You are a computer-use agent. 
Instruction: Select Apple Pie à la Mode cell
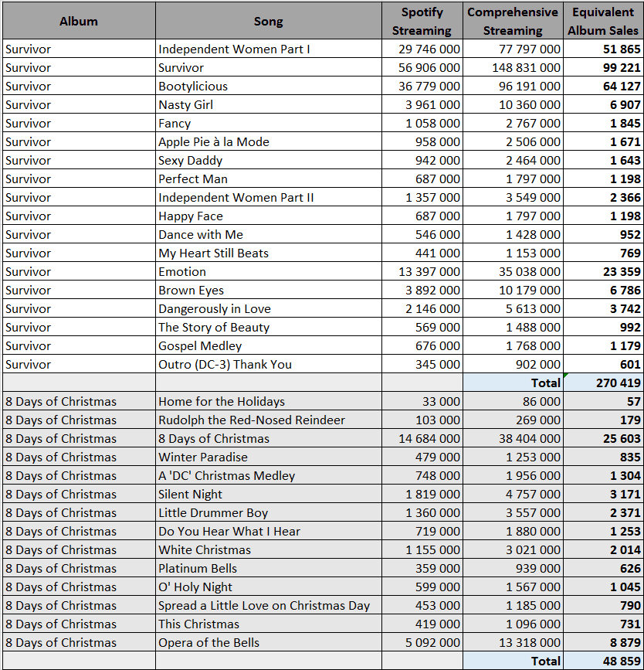pyautogui.click(x=269, y=141)
